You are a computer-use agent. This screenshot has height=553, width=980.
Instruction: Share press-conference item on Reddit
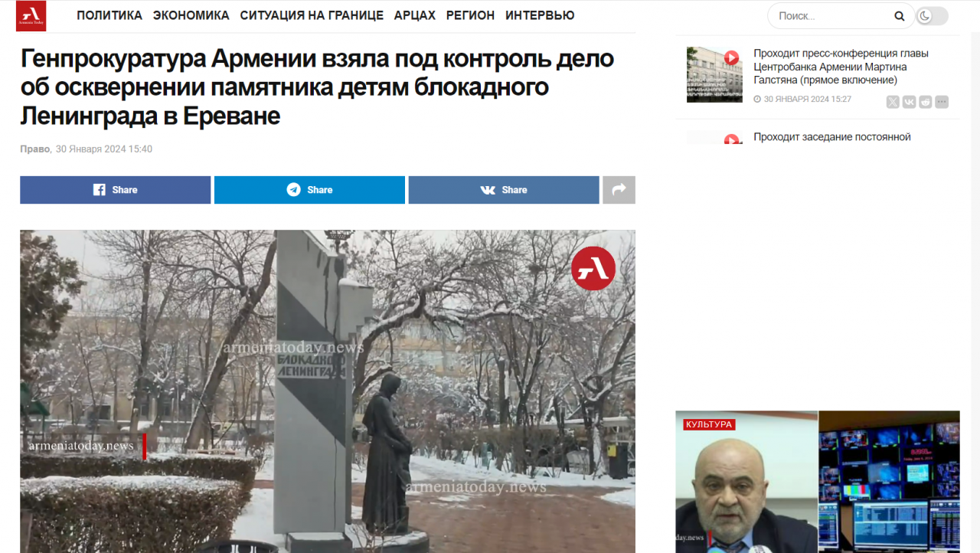pos(926,102)
